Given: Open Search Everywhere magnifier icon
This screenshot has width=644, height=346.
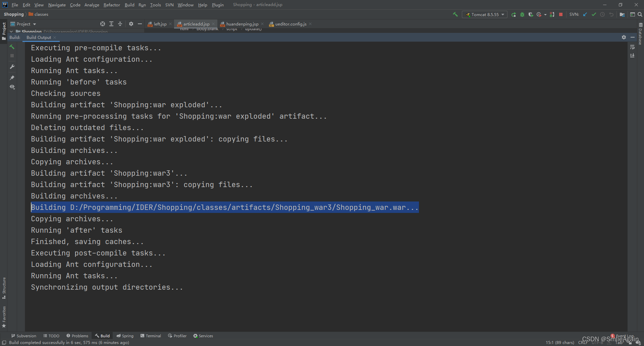Looking at the screenshot, I should pos(640,14).
